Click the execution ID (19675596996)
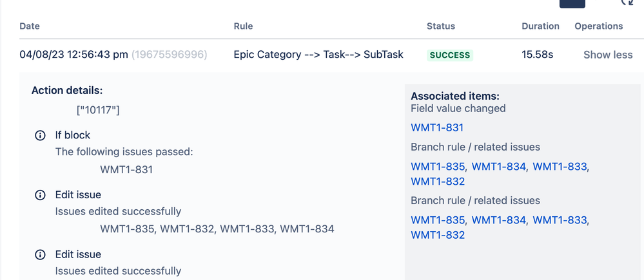 169,55
